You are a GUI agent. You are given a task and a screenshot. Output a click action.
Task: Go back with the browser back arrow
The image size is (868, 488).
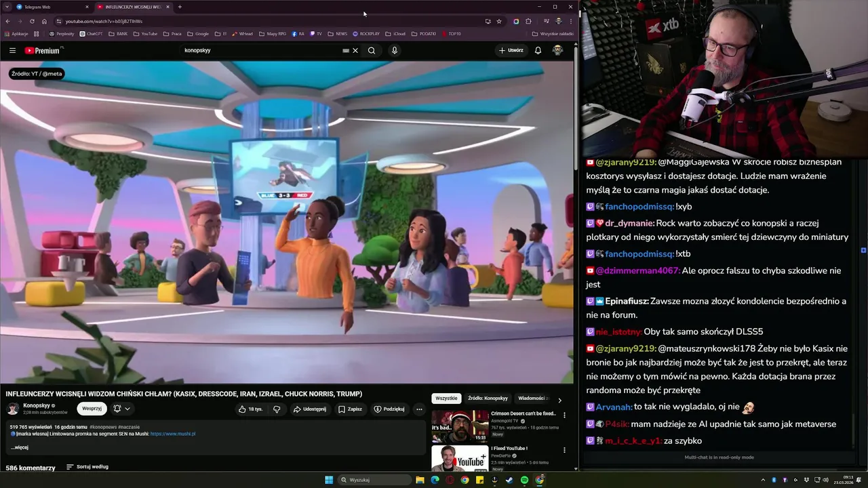(7, 21)
